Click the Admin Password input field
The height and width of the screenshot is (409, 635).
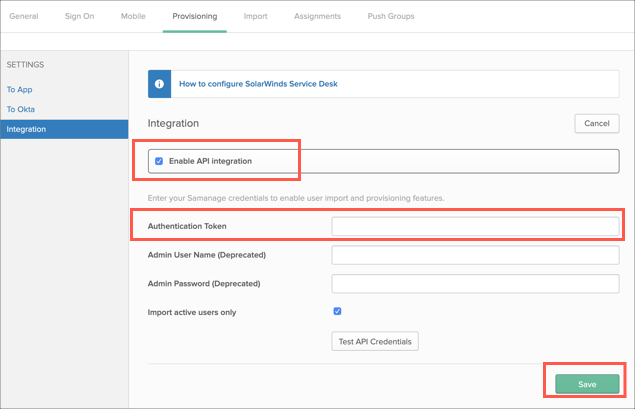pos(475,283)
